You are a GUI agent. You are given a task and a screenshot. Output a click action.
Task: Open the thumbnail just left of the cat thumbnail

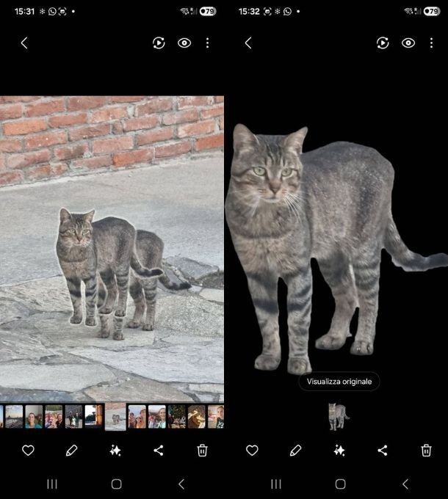point(93,417)
